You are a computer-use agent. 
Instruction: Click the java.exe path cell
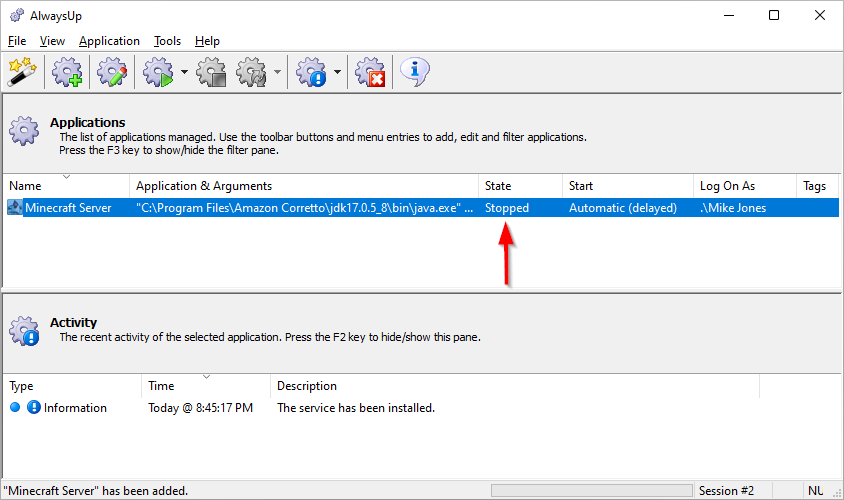pyautogui.click(x=304, y=208)
